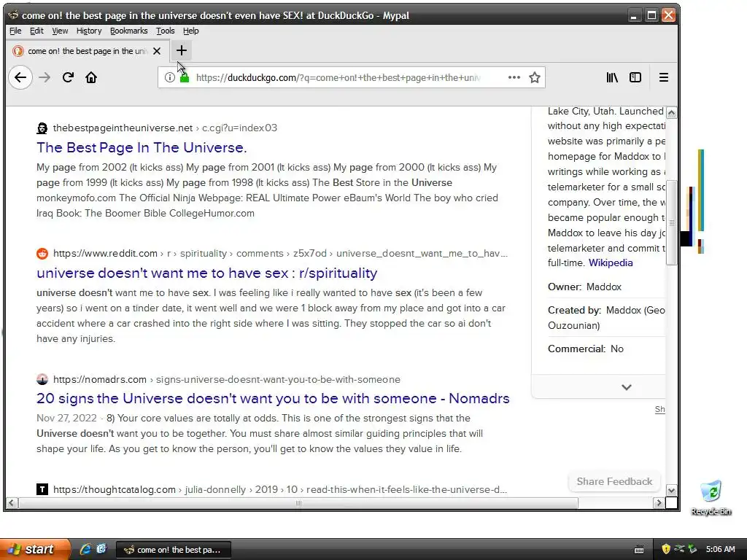Image resolution: width=747 pixels, height=560 pixels.
Task: Click the vertical scrollbar thumb
Action: (671, 222)
